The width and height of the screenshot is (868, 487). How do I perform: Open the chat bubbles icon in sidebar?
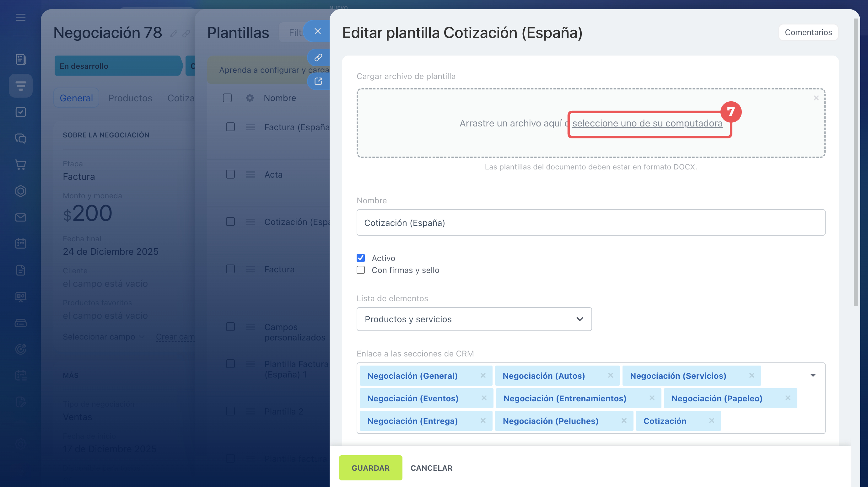tap(20, 138)
